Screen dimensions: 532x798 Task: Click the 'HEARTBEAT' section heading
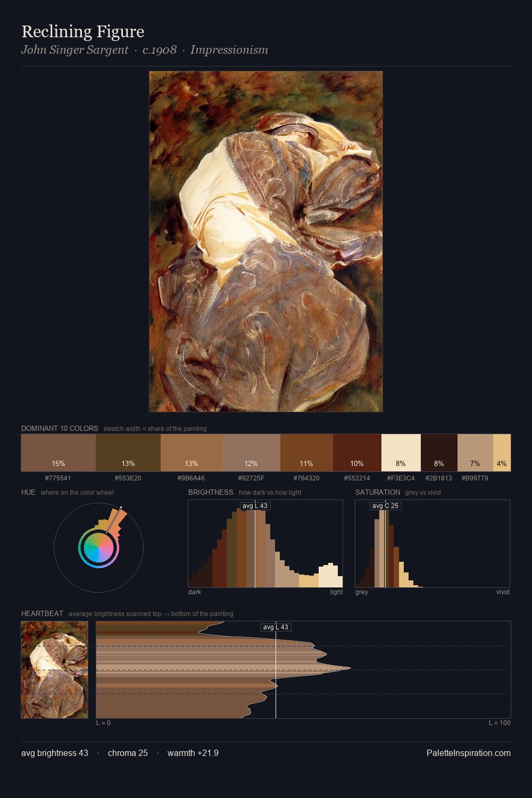pyautogui.click(x=42, y=613)
